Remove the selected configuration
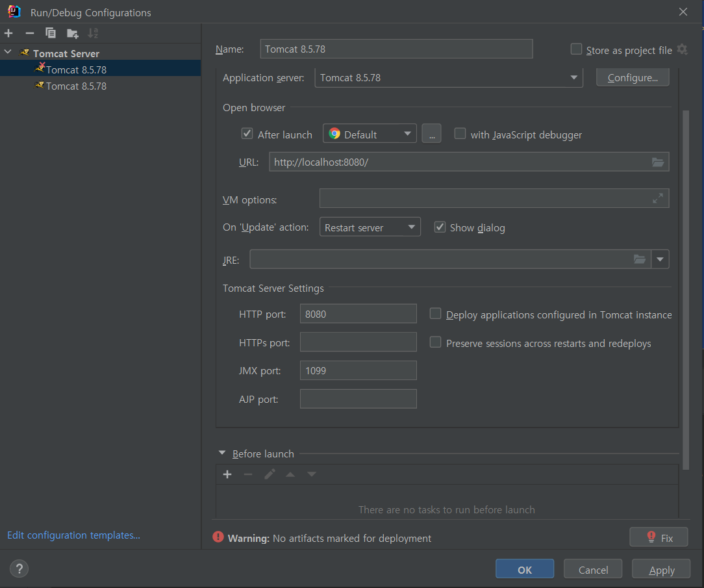This screenshot has height=588, width=704. (x=30, y=33)
